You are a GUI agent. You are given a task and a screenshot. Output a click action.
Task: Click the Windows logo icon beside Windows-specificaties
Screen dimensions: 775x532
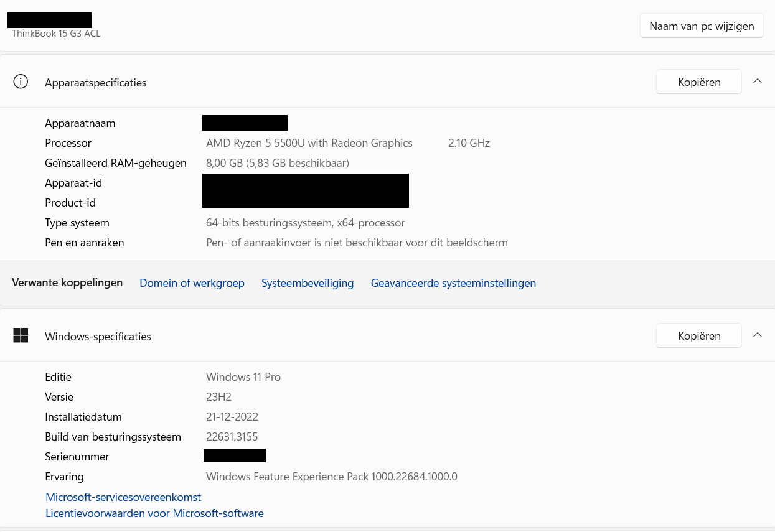coord(21,335)
